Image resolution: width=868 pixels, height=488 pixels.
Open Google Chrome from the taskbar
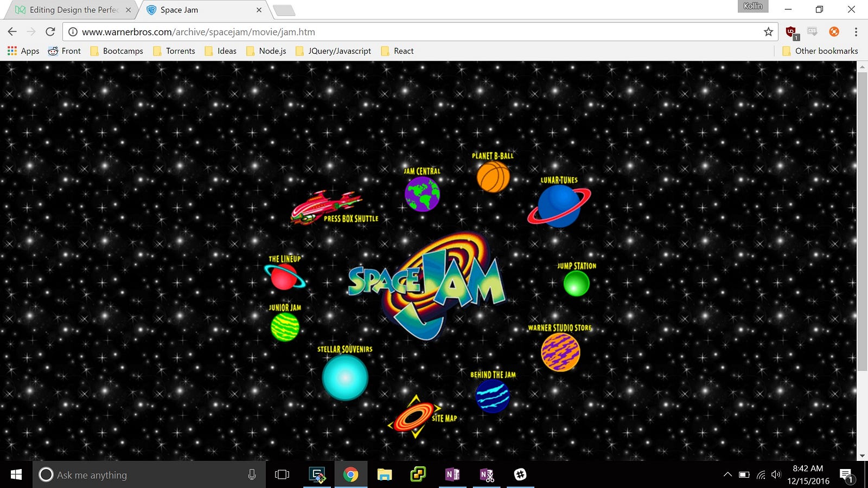[x=350, y=474]
